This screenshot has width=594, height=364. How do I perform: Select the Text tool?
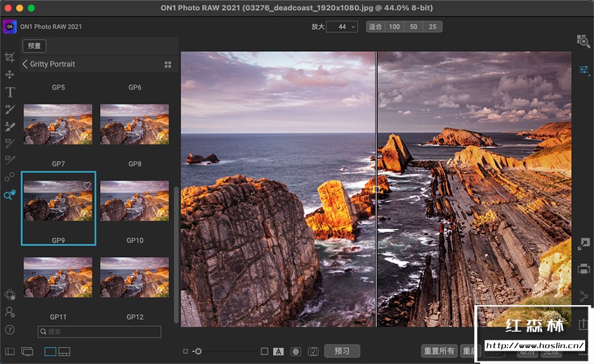(x=9, y=92)
